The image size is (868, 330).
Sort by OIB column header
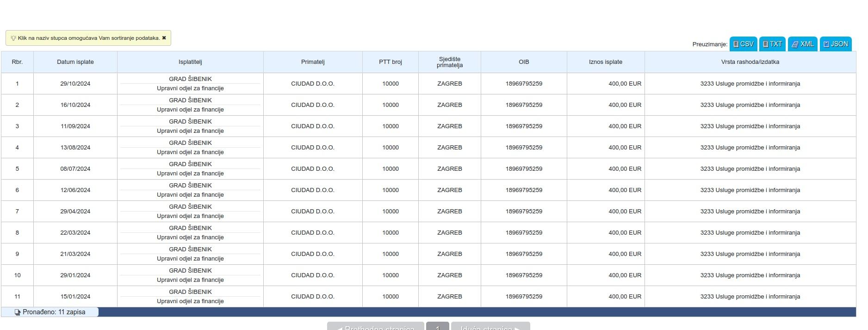[x=523, y=62]
